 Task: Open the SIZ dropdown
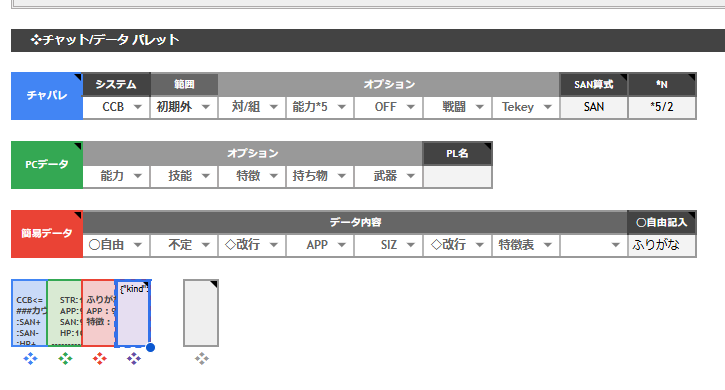click(x=411, y=245)
